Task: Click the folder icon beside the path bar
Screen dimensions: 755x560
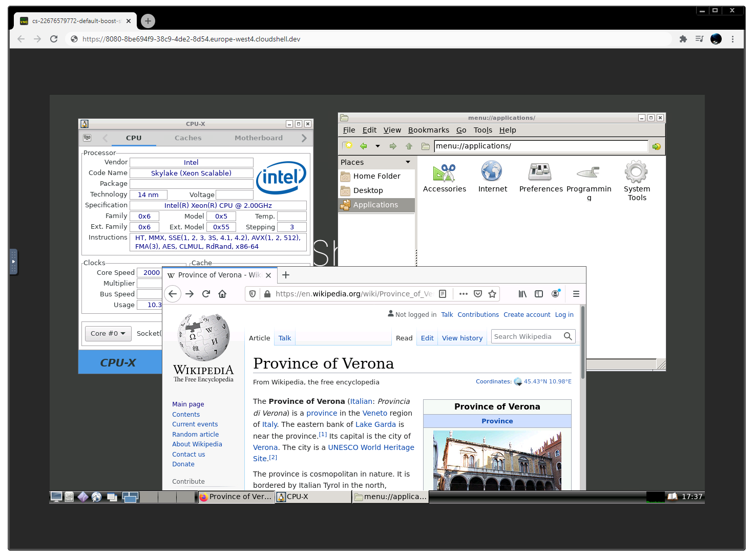Action: 426,146
